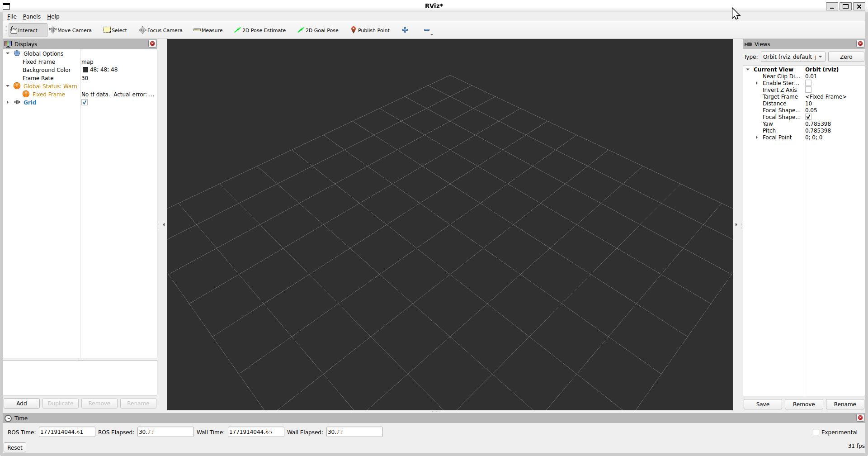Enable the Experimental checkbox
This screenshot has height=456, width=868.
coord(816,432)
